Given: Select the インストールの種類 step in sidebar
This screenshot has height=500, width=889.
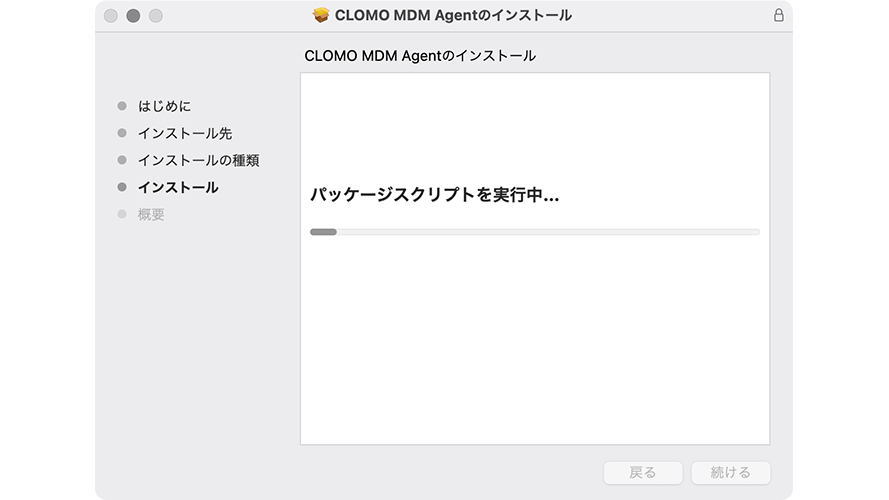Looking at the screenshot, I should pyautogui.click(x=198, y=160).
